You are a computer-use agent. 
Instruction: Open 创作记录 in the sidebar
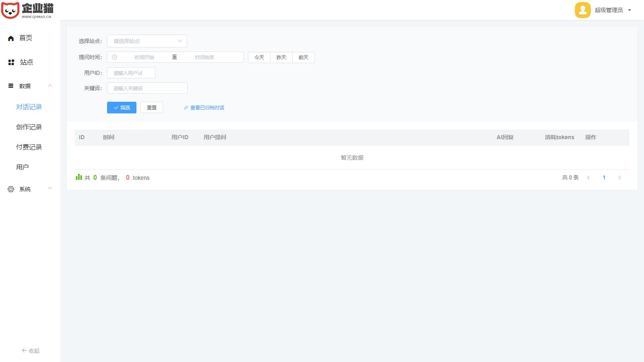[x=29, y=127]
